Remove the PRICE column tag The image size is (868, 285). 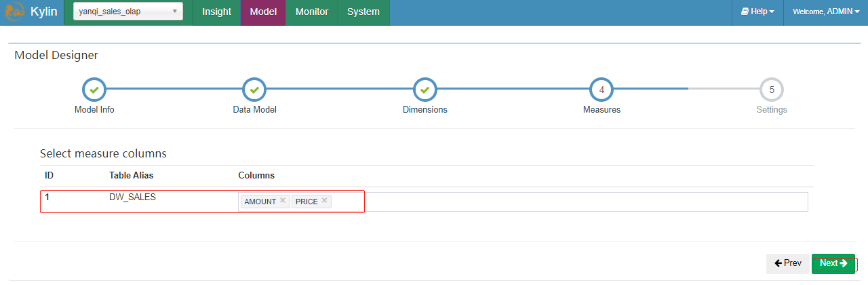325,201
